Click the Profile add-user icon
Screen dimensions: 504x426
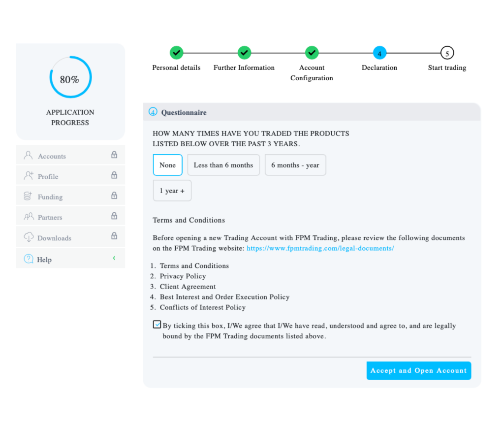tap(29, 176)
